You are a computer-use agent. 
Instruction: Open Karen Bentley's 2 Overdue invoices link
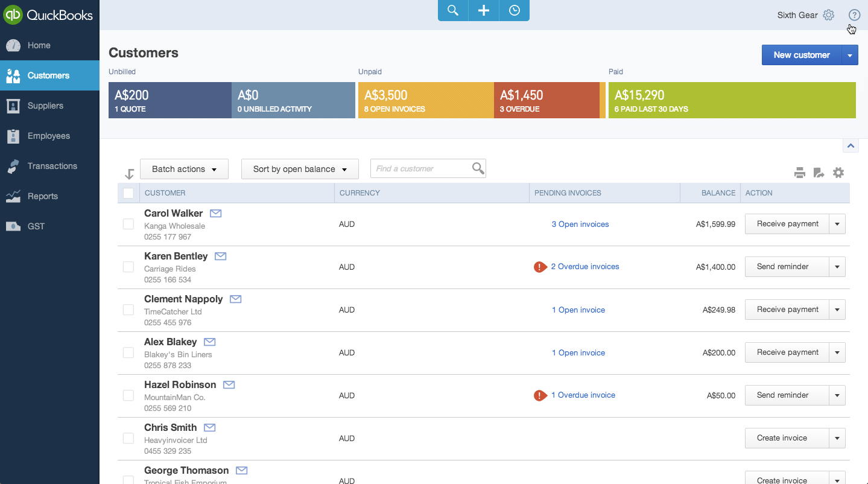(x=584, y=267)
